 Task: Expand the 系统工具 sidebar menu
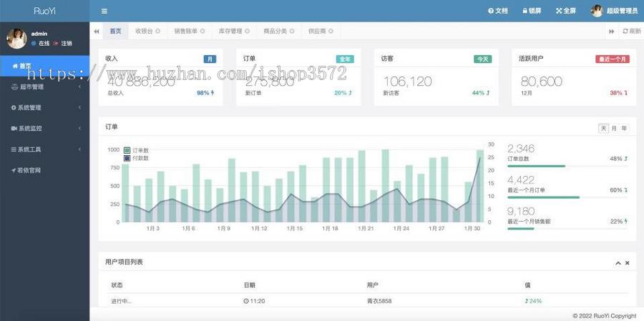(x=45, y=149)
